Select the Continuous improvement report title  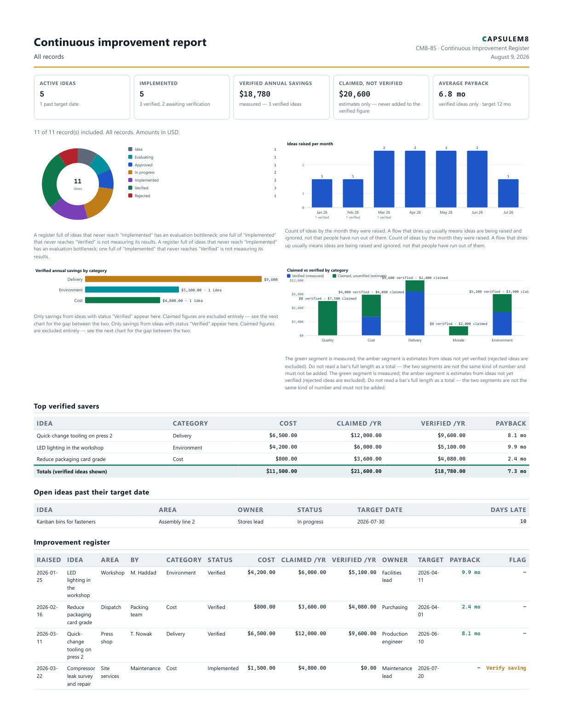(120, 42)
